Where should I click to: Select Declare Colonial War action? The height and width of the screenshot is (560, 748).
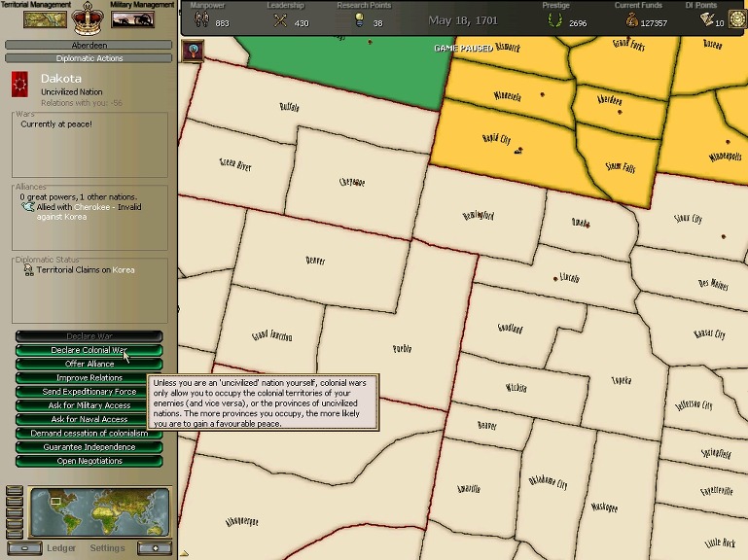[x=89, y=350]
